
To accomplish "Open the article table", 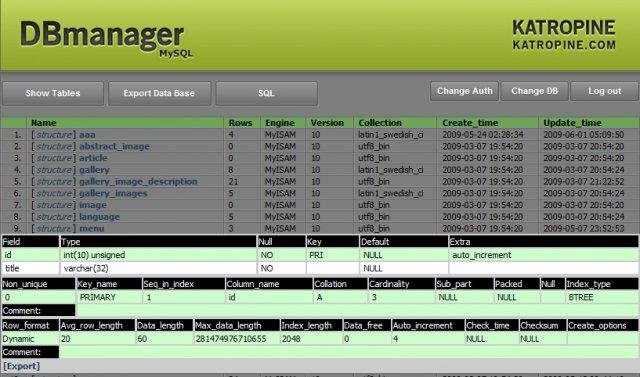I will (x=93, y=158).
